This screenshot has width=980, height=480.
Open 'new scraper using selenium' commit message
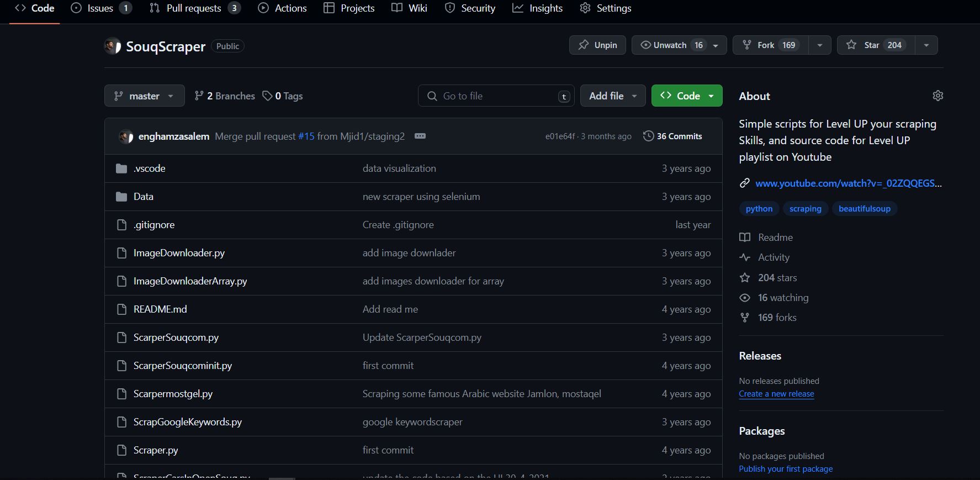click(421, 197)
